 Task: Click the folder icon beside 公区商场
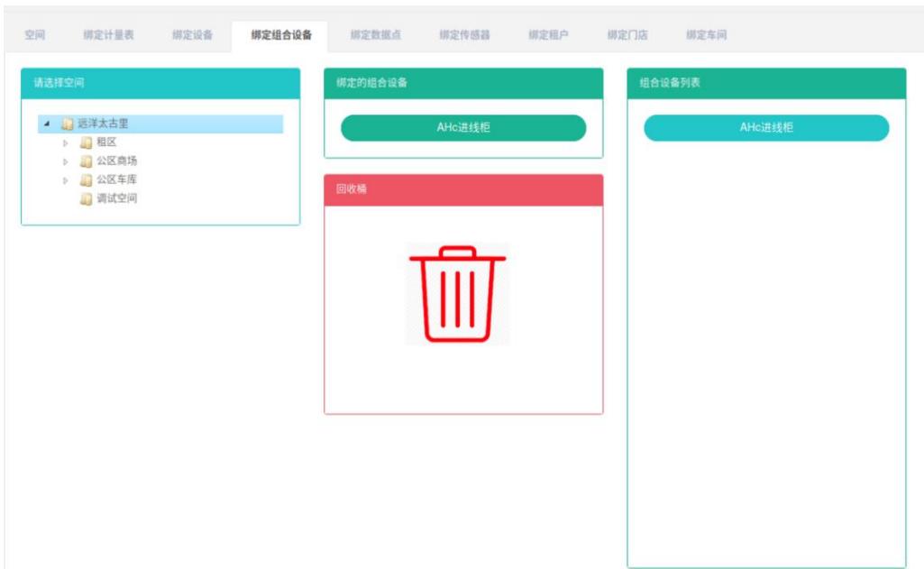(x=86, y=161)
